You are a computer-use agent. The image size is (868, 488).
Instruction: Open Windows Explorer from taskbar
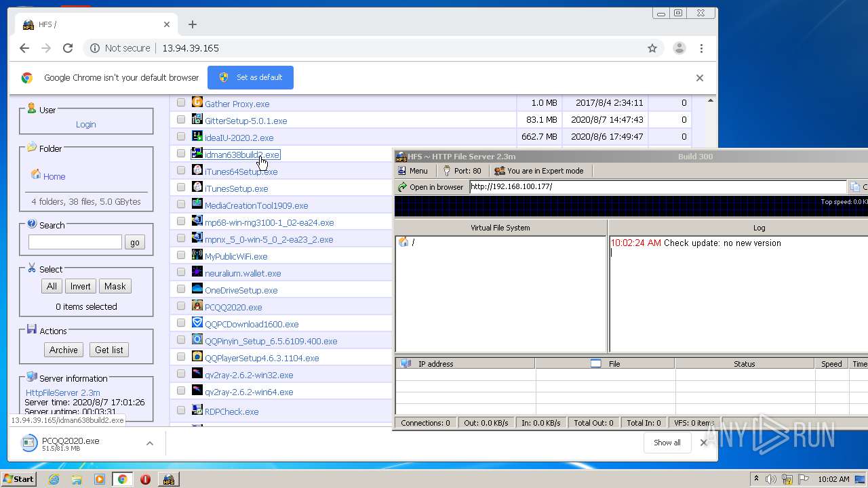click(x=77, y=479)
